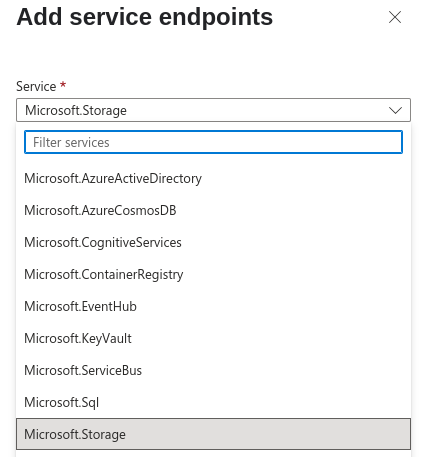Choose the Event Hub endpoint entry
Viewport: 424px width, 457px height.
tap(213, 306)
